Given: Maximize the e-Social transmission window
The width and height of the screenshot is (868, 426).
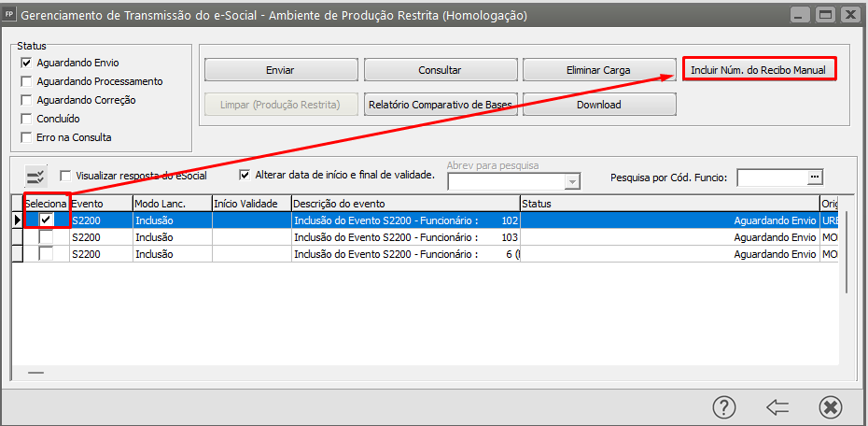Looking at the screenshot, I should point(826,15).
